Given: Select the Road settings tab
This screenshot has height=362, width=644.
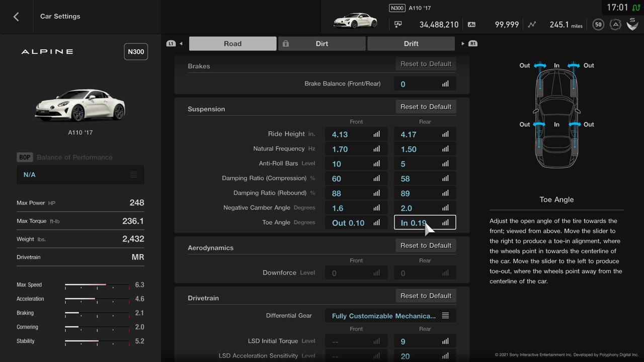Looking at the screenshot, I should coord(232,44).
